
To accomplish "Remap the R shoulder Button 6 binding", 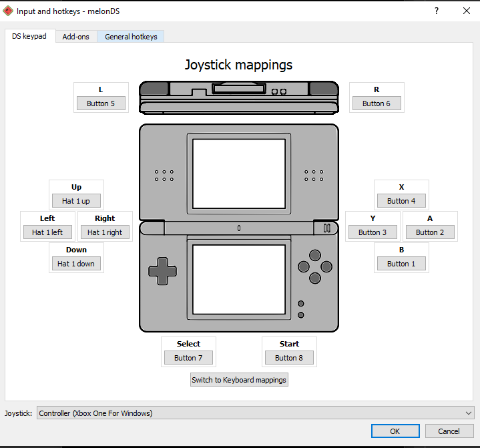I will pyautogui.click(x=377, y=103).
